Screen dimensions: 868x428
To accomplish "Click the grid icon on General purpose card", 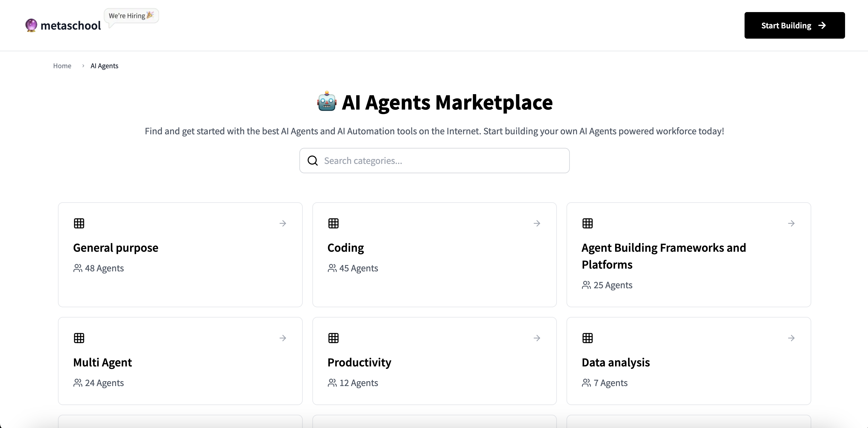I will (x=79, y=223).
